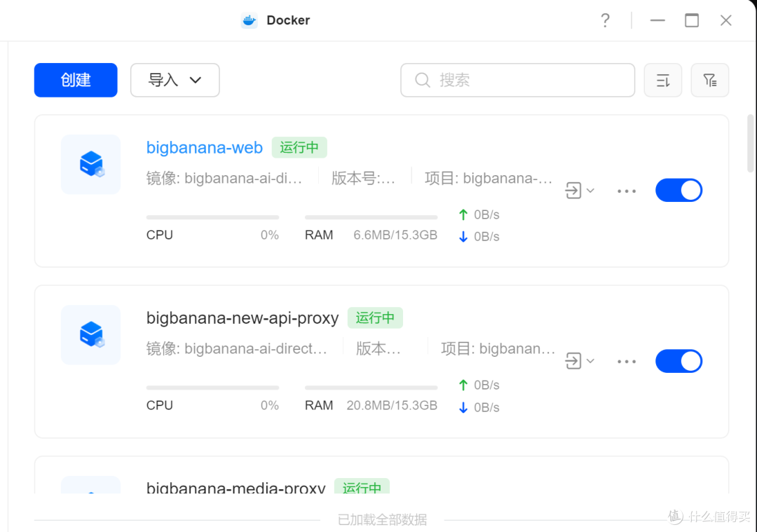Viewport: 757px width, 532px height.
Task: Click the bigbanana-web container cube icon
Action: 90,165
